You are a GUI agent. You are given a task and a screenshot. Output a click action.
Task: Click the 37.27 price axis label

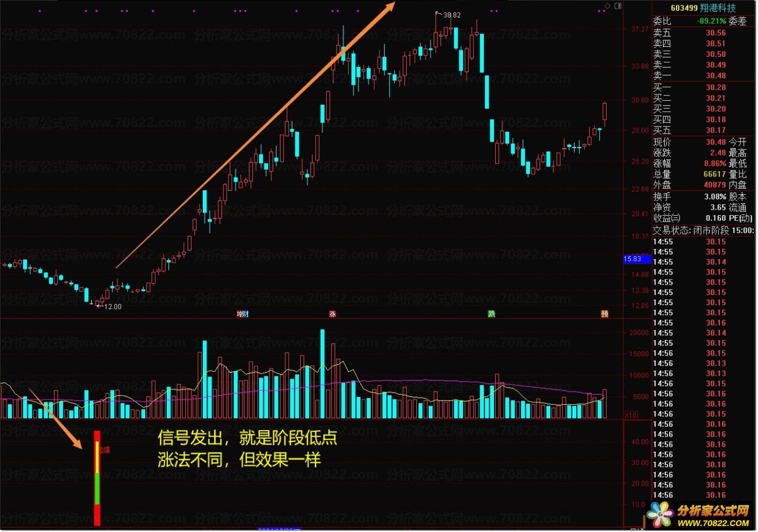[x=640, y=29]
